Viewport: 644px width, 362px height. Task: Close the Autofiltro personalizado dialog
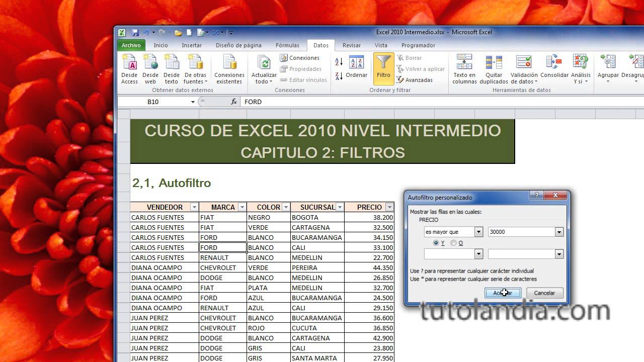point(555,196)
